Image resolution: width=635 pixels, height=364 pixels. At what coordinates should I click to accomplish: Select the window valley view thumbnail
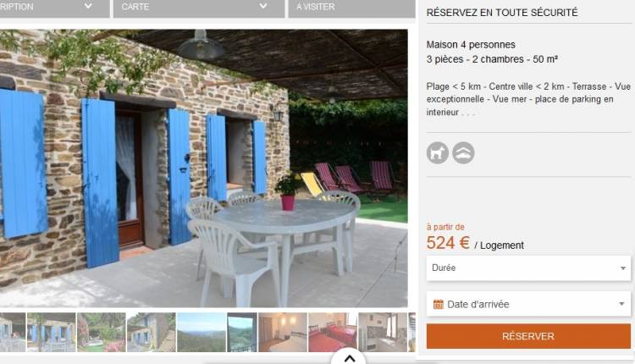point(242,332)
